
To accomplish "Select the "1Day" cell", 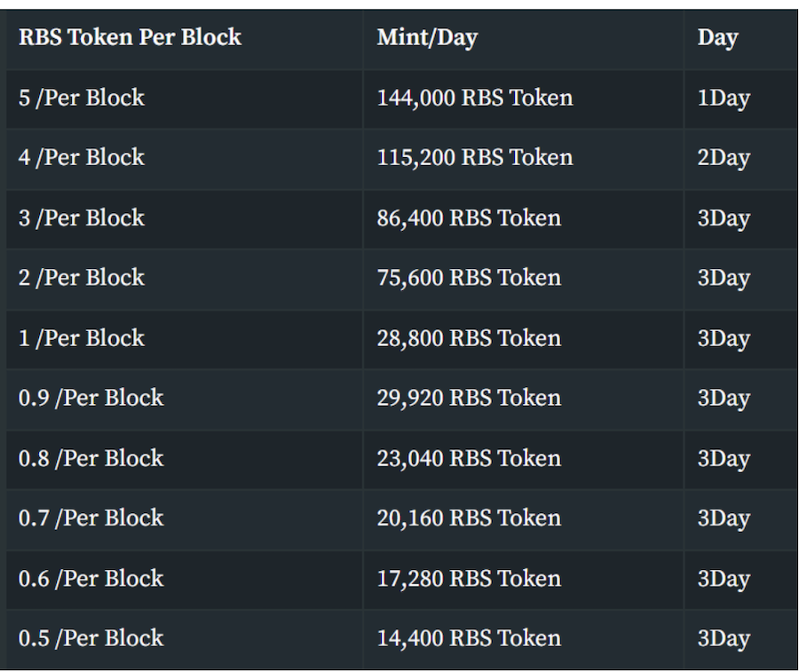I will point(724,98).
